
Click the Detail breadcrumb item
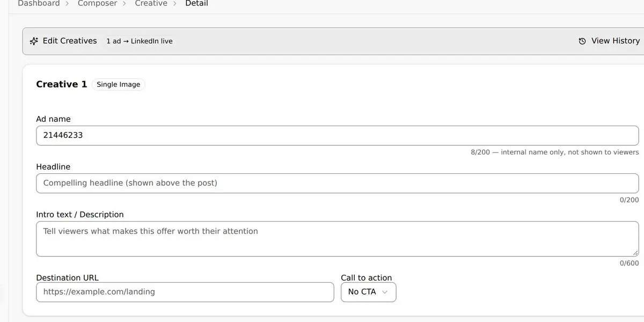click(196, 3)
